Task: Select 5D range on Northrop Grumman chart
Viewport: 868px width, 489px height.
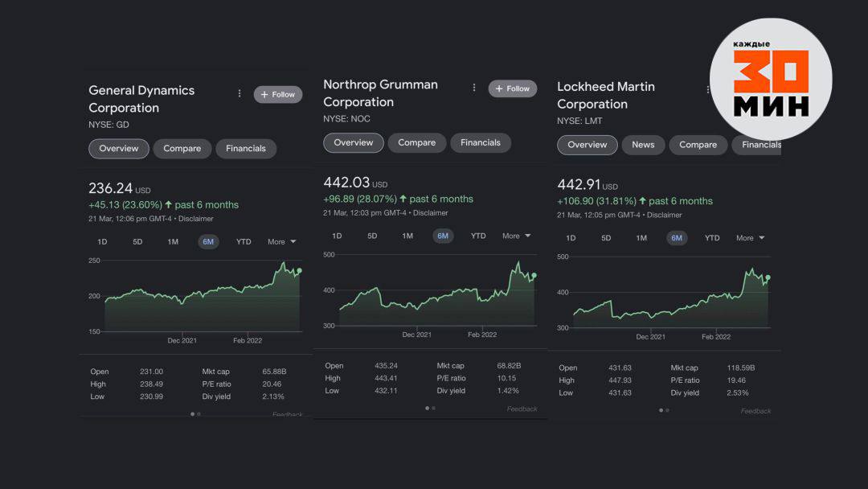Action: coord(372,236)
